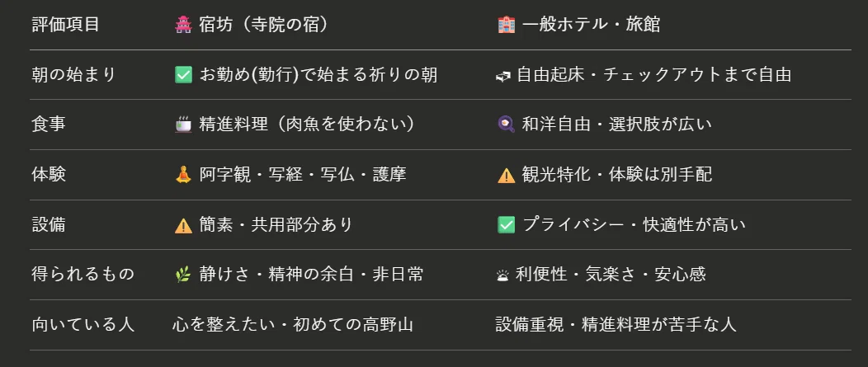868x367 pixels.
Task: Select the 朝の始まり row label
Action: click(73, 75)
